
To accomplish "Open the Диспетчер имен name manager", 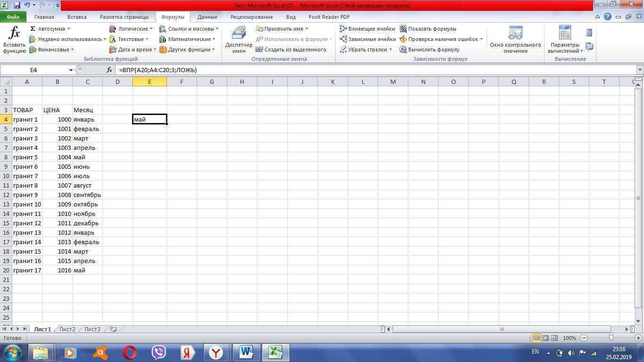I will (239, 40).
